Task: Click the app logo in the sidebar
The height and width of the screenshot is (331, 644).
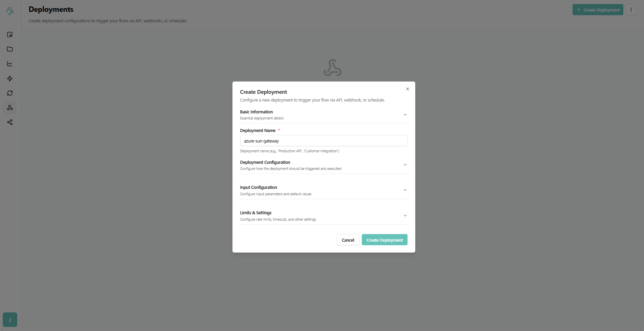Action: click(x=10, y=11)
